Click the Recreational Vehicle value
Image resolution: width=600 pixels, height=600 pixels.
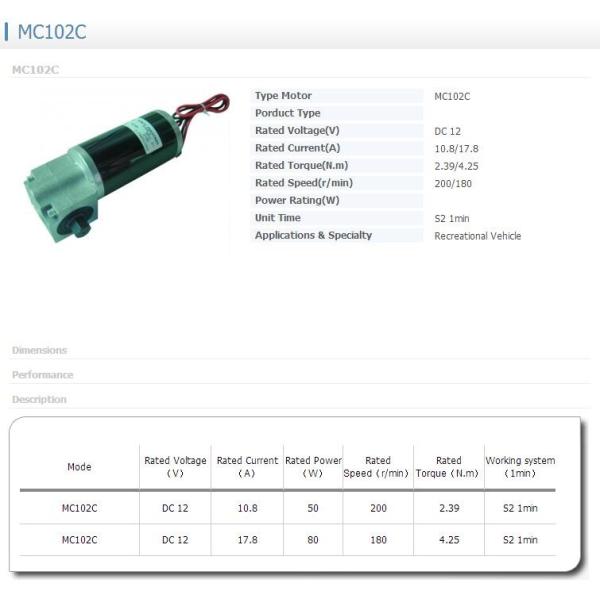tap(478, 236)
